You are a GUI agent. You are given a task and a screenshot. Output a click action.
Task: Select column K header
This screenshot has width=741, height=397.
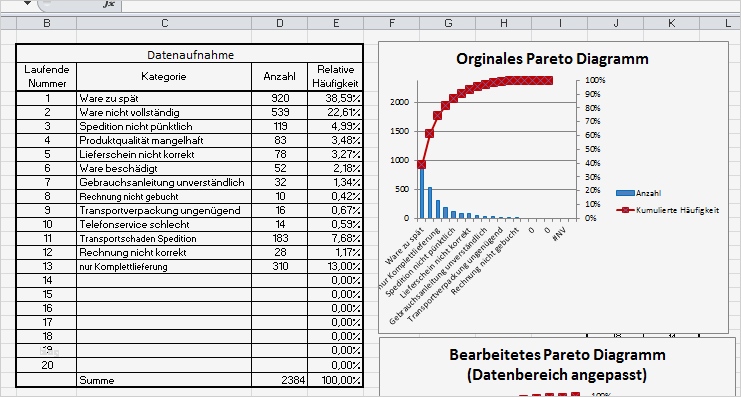(672, 23)
